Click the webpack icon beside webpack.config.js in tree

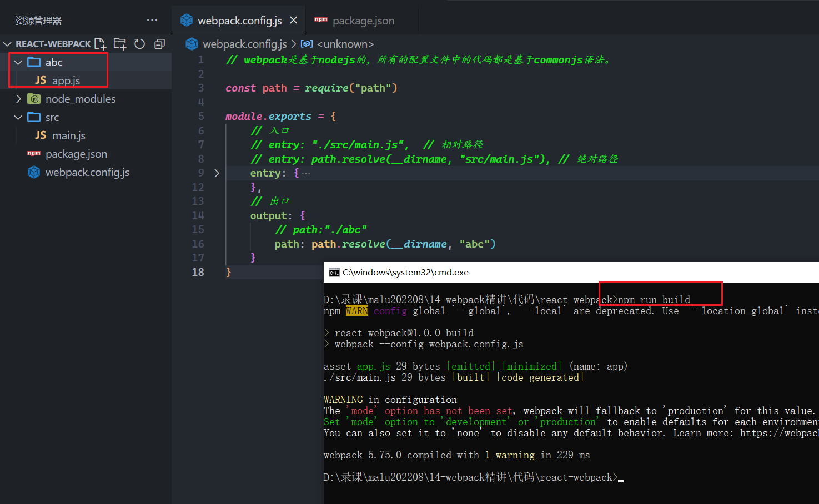coord(34,172)
